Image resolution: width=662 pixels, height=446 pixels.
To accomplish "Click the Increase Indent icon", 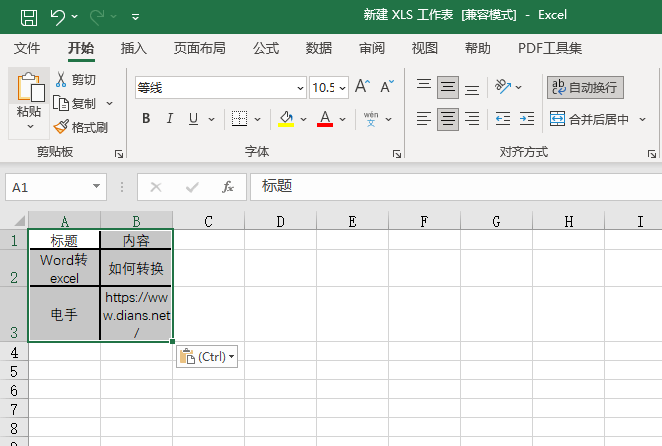I will (527, 119).
